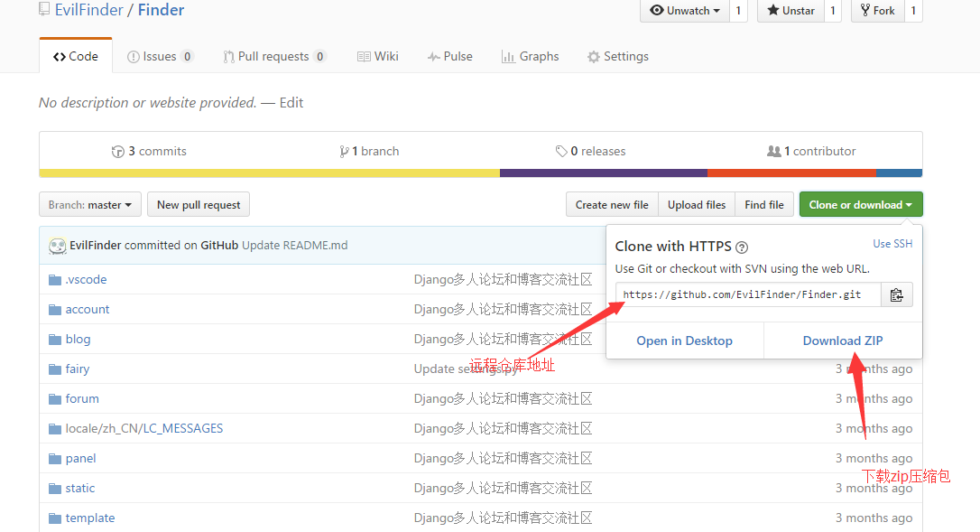Image resolution: width=980 pixels, height=532 pixels.
Task: Click the .vscode folder icon
Action: point(55,280)
